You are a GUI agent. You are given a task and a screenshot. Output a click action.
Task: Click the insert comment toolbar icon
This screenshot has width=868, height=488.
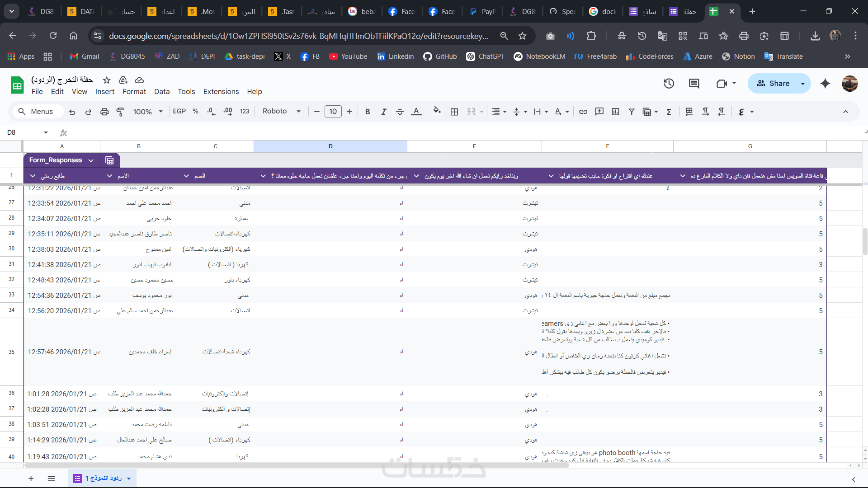pyautogui.click(x=599, y=112)
